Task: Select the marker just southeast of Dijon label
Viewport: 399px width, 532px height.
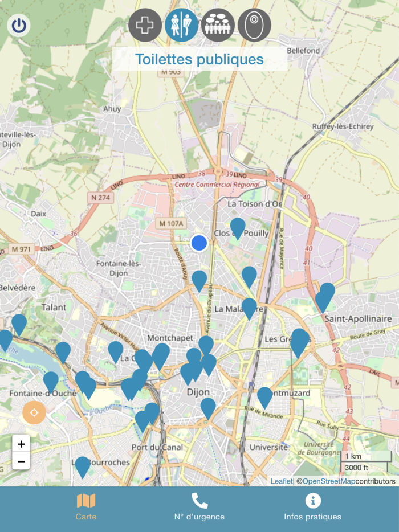Action: (208, 409)
